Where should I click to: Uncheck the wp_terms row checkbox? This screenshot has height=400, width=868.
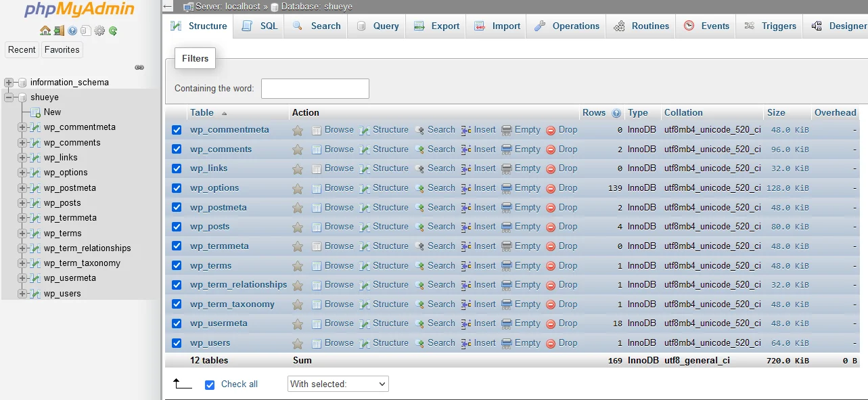177,266
